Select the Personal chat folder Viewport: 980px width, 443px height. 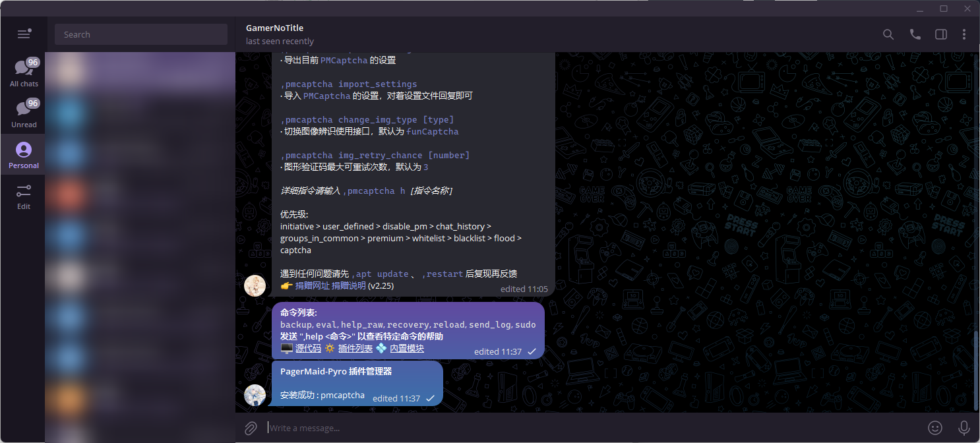(x=24, y=154)
